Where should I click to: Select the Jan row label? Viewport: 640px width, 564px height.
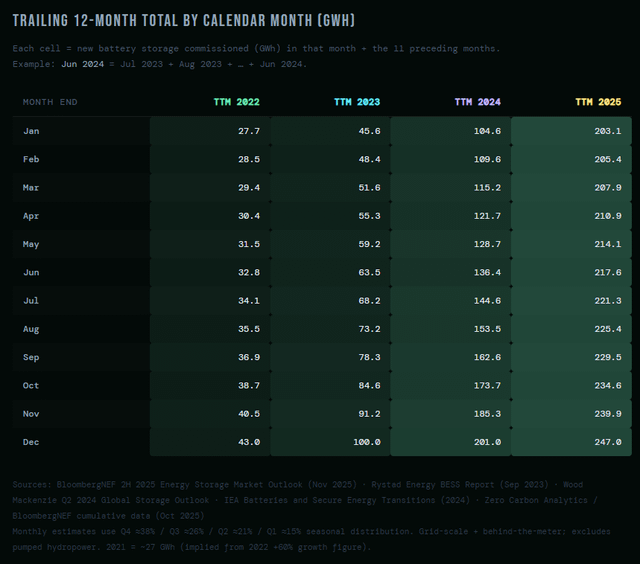(x=31, y=131)
